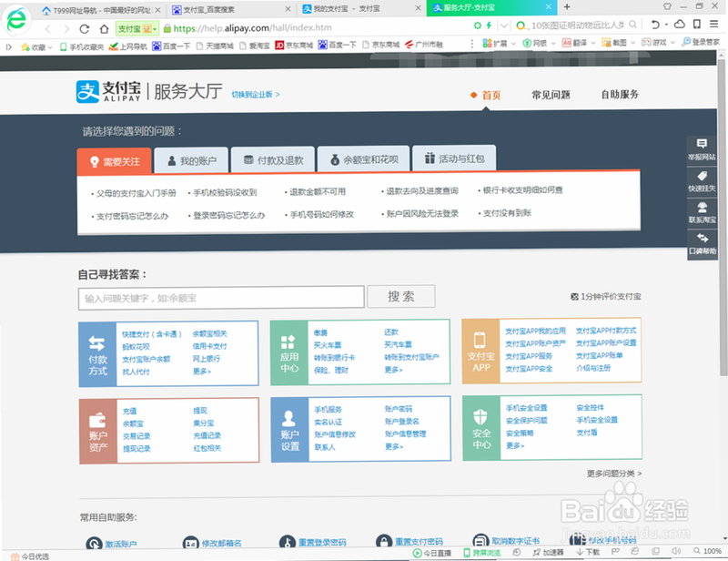728x561 pixels.
Task: Click 1分钟评价支付宝 link
Action: point(606,297)
